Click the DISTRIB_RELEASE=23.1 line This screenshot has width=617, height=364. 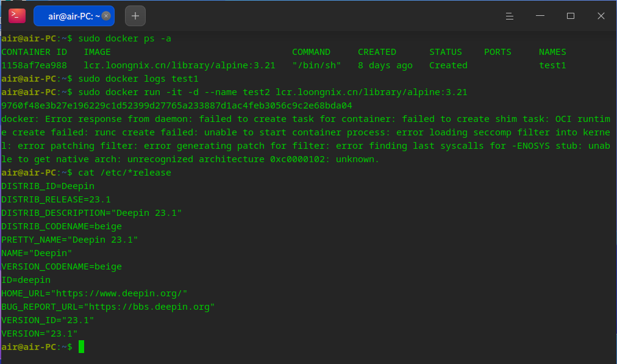tap(56, 199)
